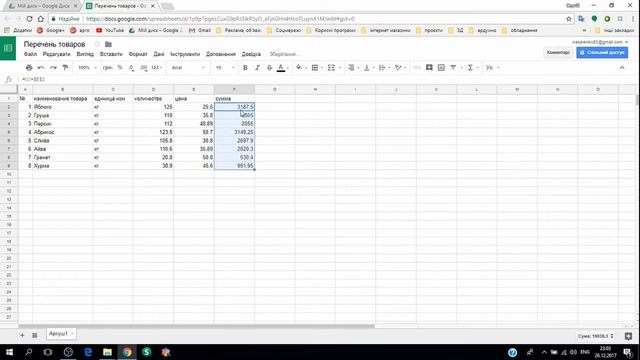
Task: Click the document title Перечень товаров
Action: tap(54, 44)
